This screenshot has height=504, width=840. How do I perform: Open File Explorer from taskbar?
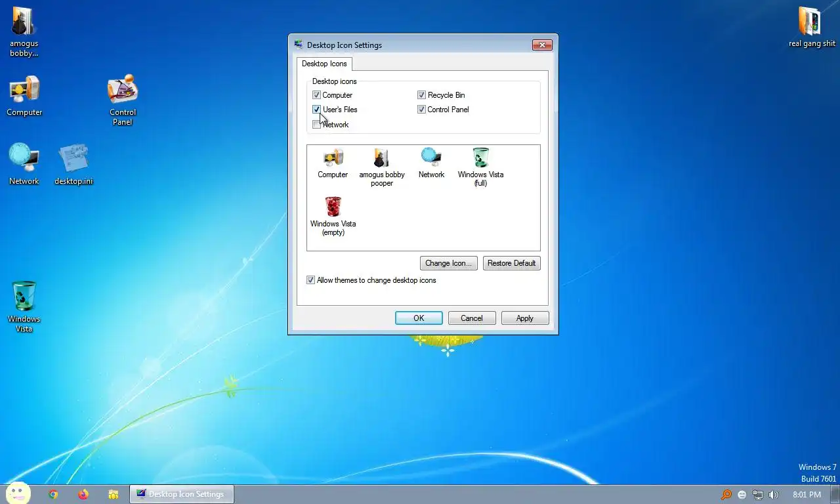114,494
